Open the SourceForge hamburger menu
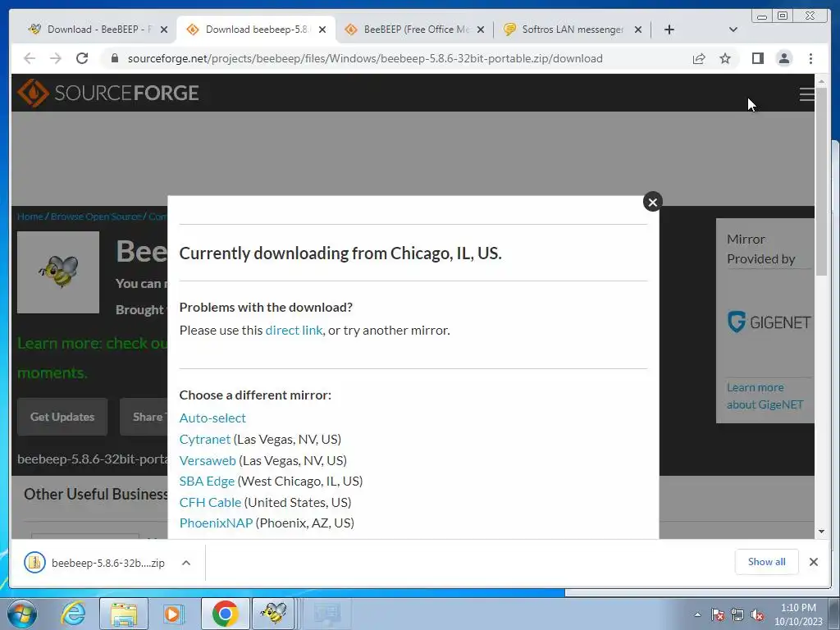 pyautogui.click(x=806, y=94)
